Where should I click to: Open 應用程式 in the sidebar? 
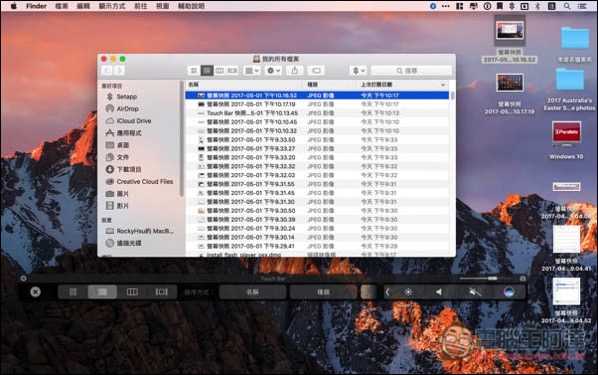[124, 133]
